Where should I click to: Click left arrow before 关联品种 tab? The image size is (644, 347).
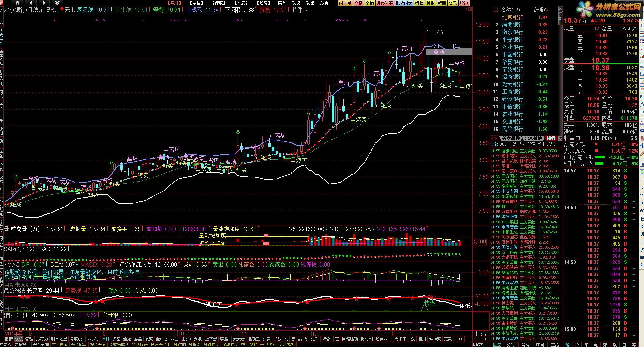(492, 138)
